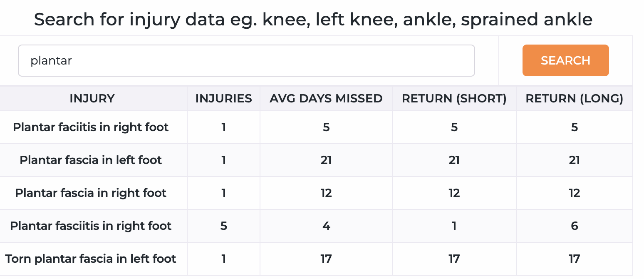This screenshot has height=279, width=644.
Task: Sort by the INJURIES column header
Action: (223, 98)
